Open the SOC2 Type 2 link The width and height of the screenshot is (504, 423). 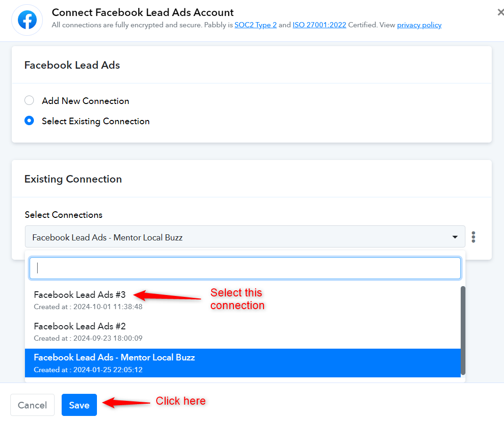(x=256, y=25)
